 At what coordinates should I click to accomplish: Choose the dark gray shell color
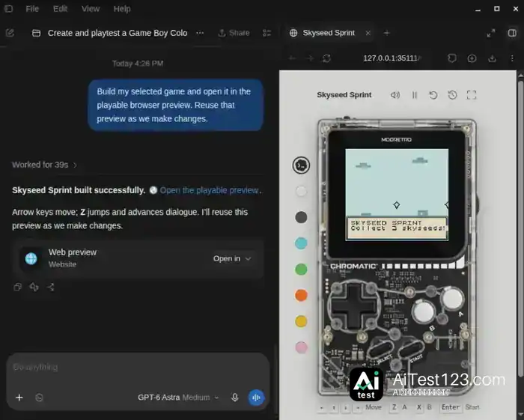301,217
